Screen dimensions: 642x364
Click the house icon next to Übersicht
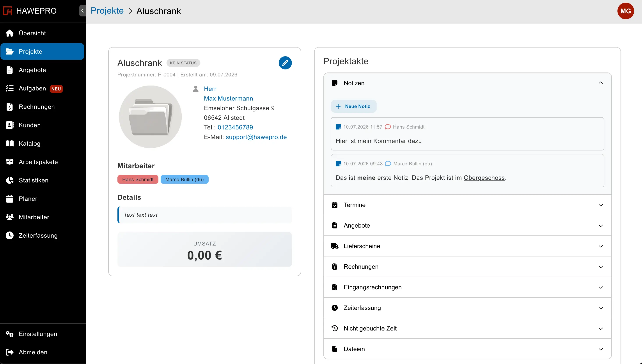pos(9,33)
